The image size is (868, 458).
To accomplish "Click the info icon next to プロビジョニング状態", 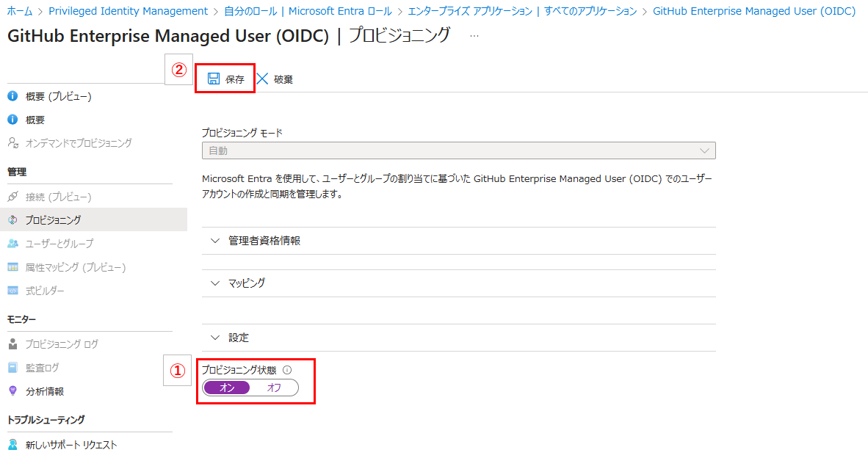I will tap(286, 370).
